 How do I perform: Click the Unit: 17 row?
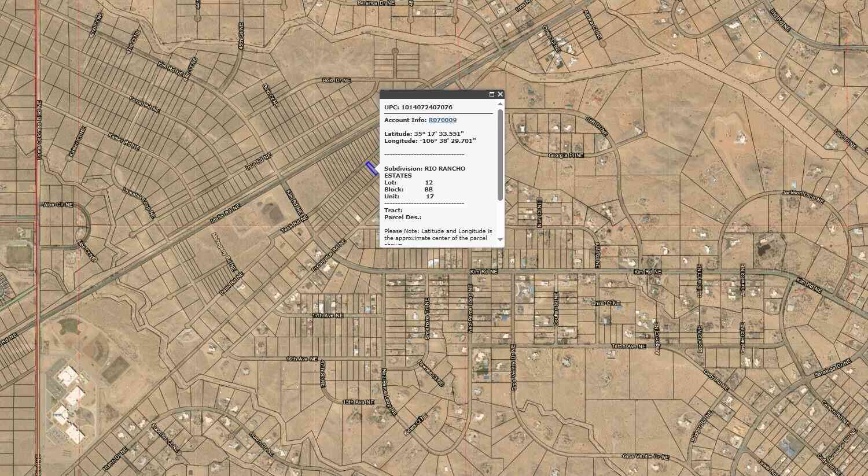pos(409,197)
